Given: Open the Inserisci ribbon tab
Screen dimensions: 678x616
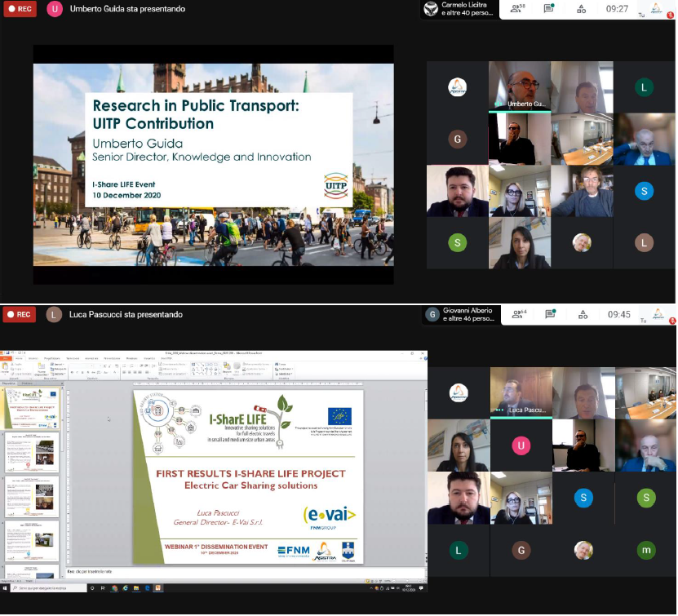Looking at the screenshot, I should click(x=33, y=358).
